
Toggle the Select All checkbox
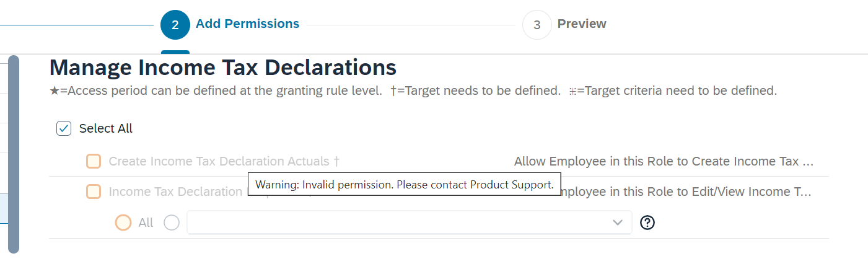click(x=64, y=128)
